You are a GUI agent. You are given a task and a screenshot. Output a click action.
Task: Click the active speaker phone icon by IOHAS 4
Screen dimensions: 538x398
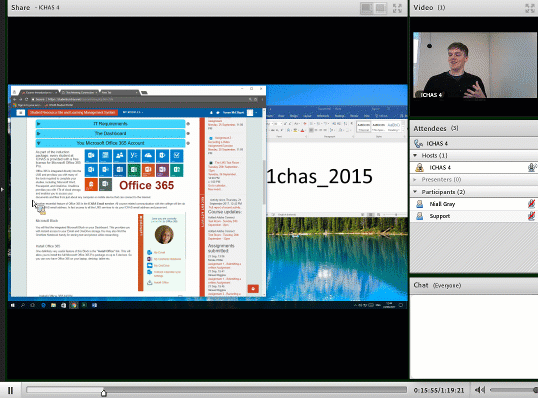pyautogui.click(x=418, y=143)
